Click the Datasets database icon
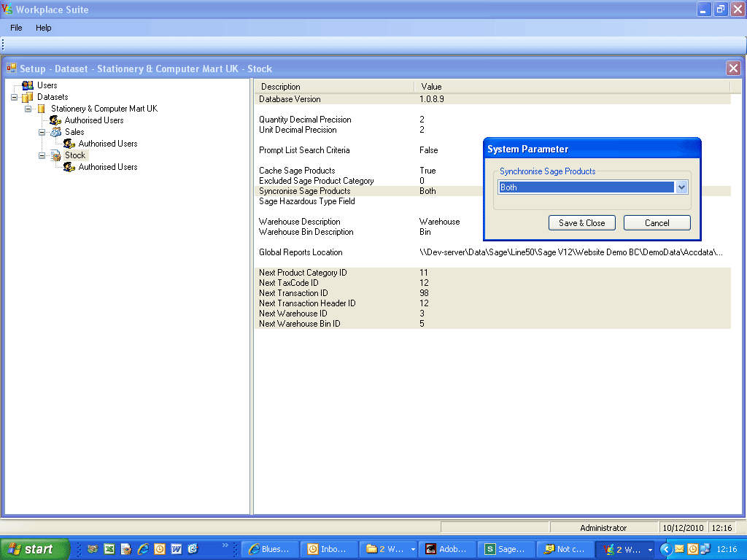Screen dimensions: 747x560 28,97
